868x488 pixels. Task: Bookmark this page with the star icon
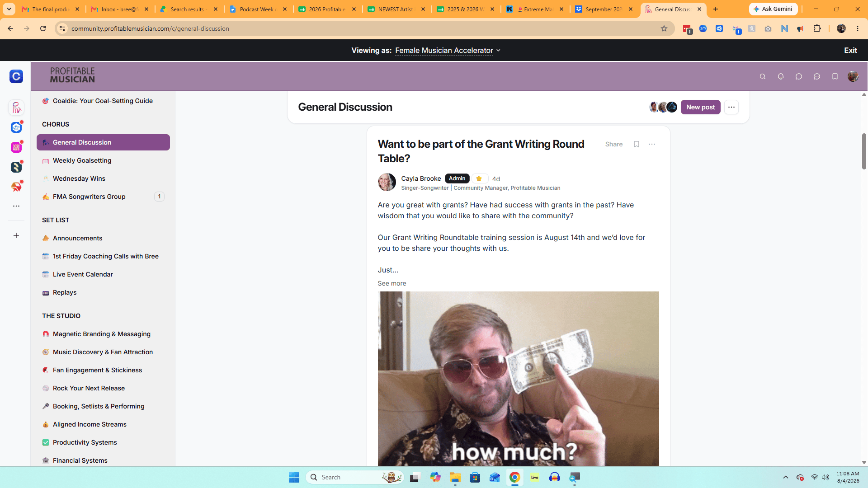[664, 28]
